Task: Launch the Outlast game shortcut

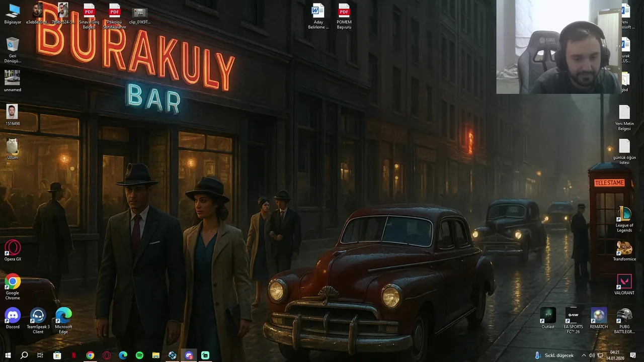Action: (x=548, y=318)
